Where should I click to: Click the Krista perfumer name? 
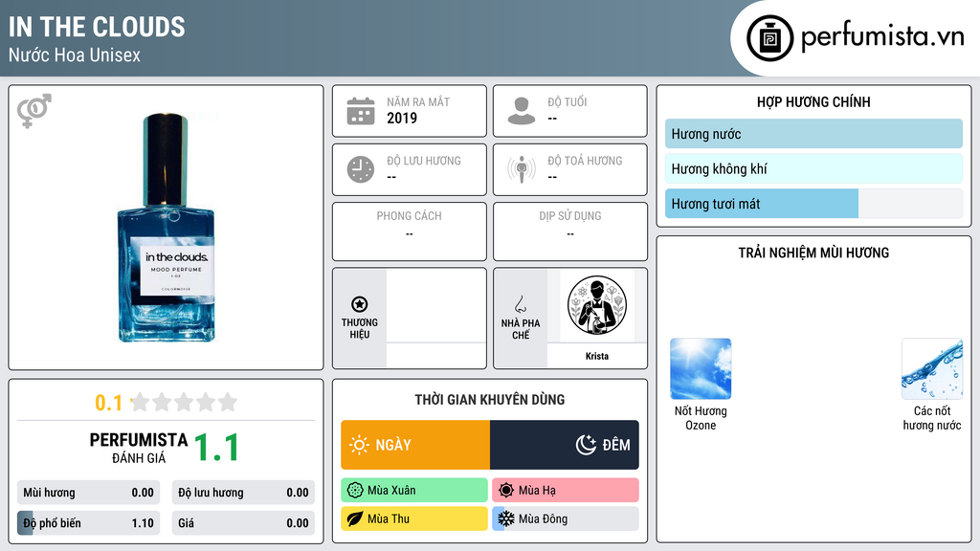click(597, 356)
